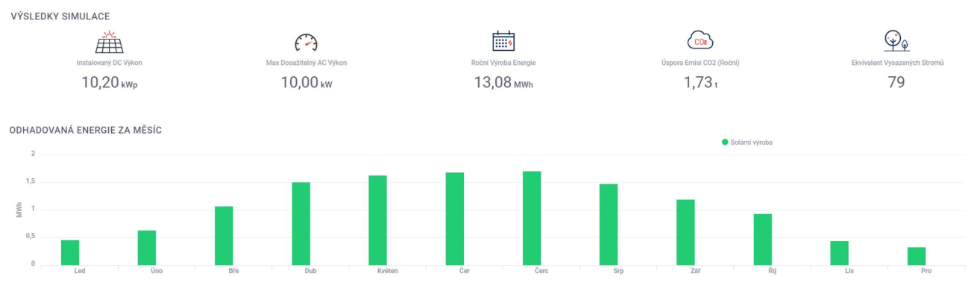Select the Pro bar in the chart

point(917,256)
